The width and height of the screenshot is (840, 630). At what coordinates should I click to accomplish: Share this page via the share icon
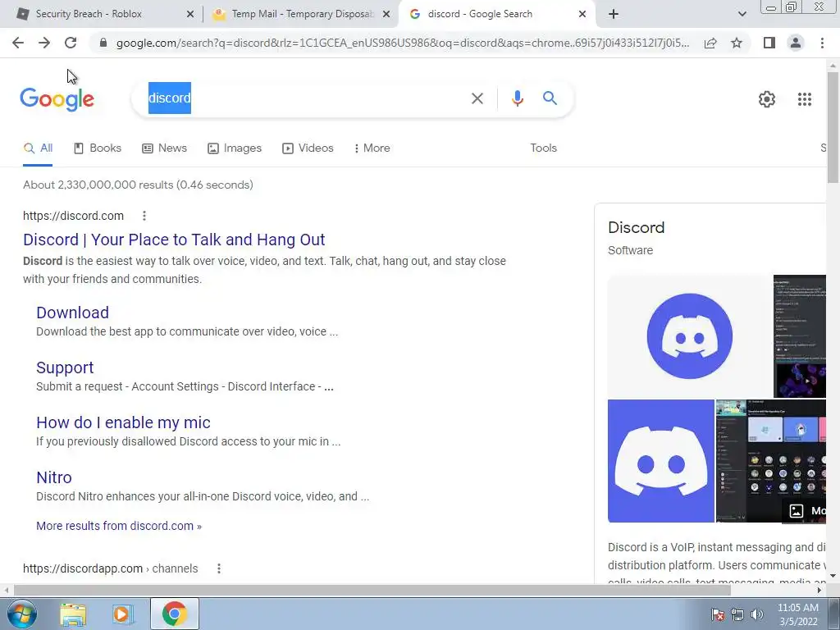(710, 43)
